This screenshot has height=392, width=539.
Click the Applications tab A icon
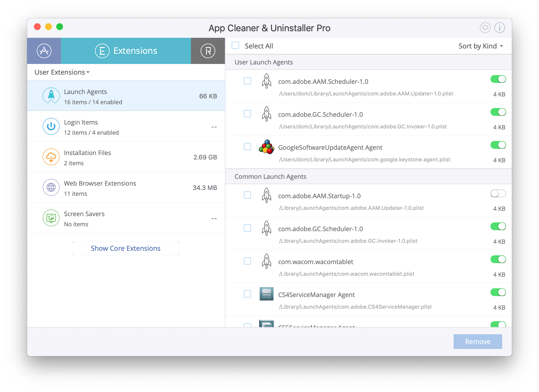[45, 51]
